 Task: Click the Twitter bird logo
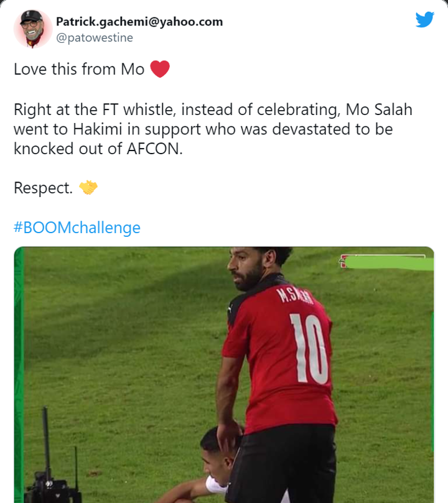point(425,21)
